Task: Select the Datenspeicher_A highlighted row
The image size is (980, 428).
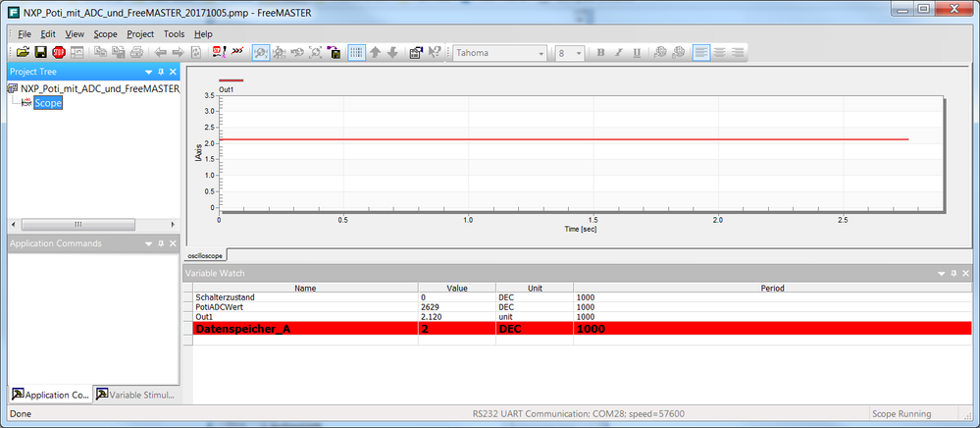Action: (582, 329)
